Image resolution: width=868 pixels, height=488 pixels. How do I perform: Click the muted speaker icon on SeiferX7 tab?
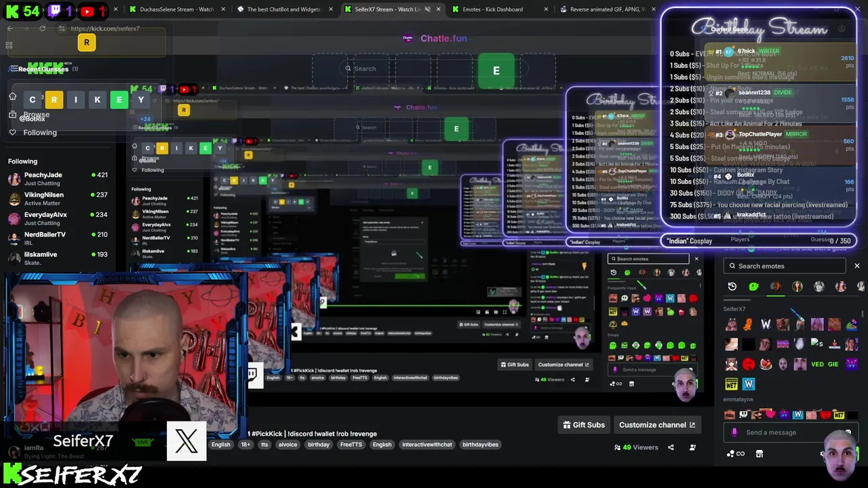tap(427, 9)
